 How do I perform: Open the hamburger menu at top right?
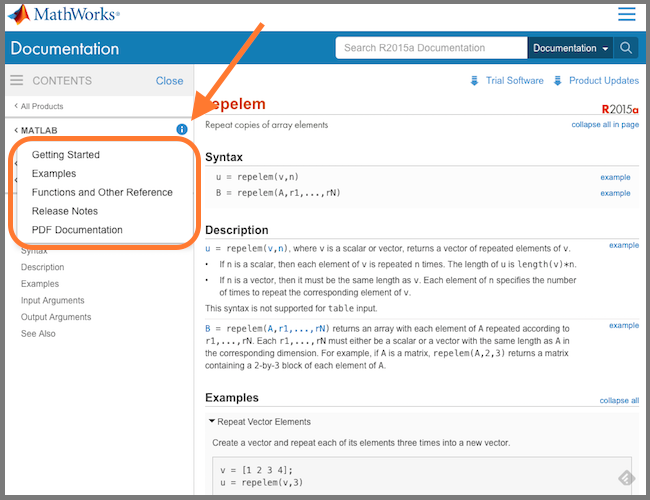pyautogui.click(x=626, y=14)
